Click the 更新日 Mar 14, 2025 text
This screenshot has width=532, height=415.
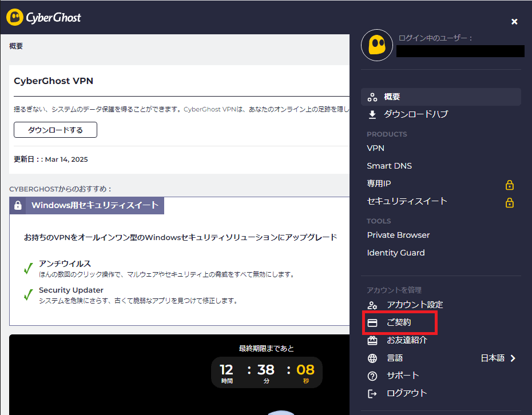click(50, 159)
